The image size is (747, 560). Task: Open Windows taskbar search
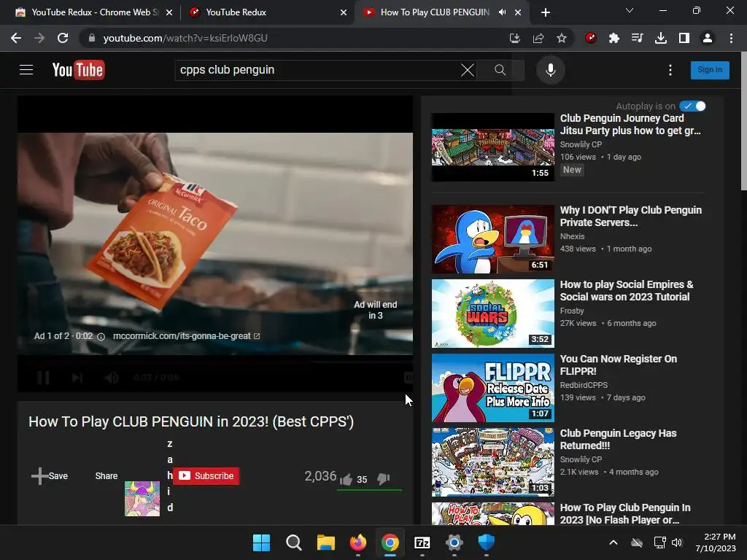pos(293,542)
